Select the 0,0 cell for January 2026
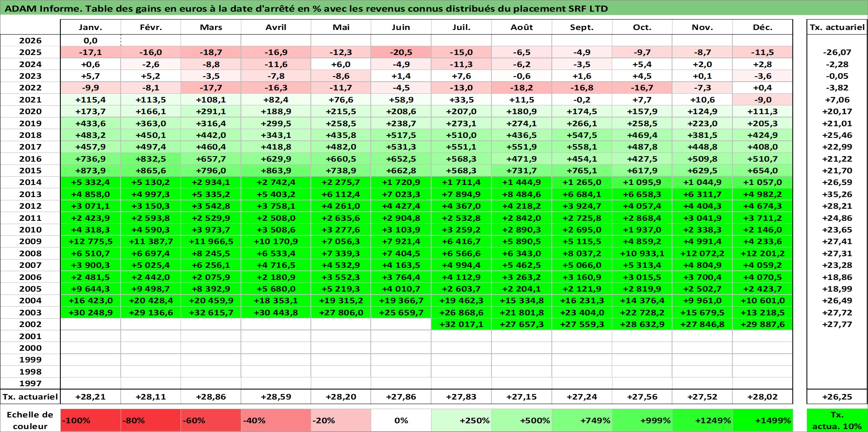This screenshot has width=868, height=432. point(90,40)
